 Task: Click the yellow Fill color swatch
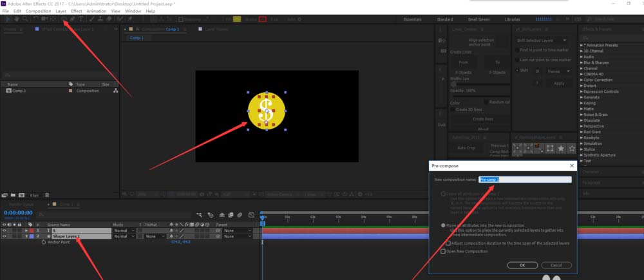click(236, 19)
